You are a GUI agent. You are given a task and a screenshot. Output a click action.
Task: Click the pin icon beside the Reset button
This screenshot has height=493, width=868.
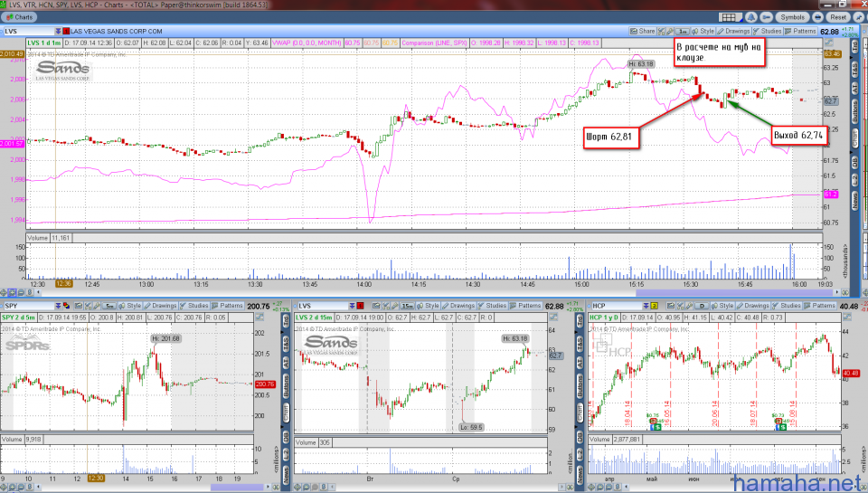(x=859, y=17)
